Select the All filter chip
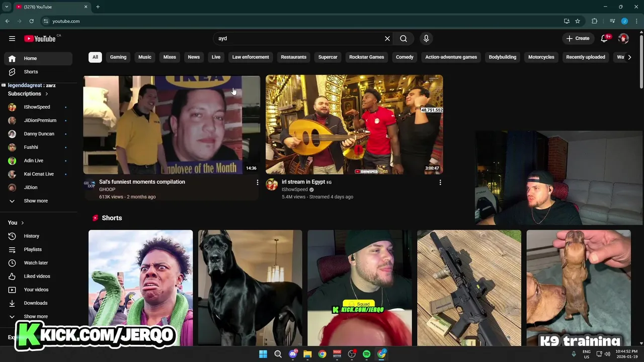This screenshot has width=644, height=362. click(95, 57)
